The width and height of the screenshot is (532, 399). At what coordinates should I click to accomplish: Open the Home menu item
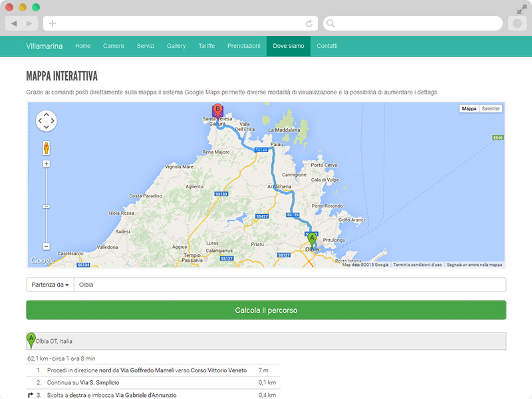pos(82,46)
